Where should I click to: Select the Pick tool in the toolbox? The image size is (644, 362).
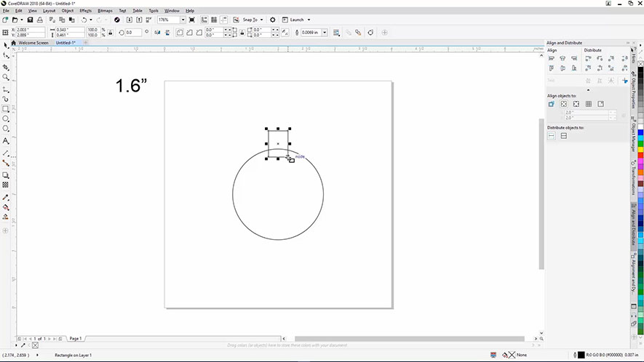tap(6, 46)
